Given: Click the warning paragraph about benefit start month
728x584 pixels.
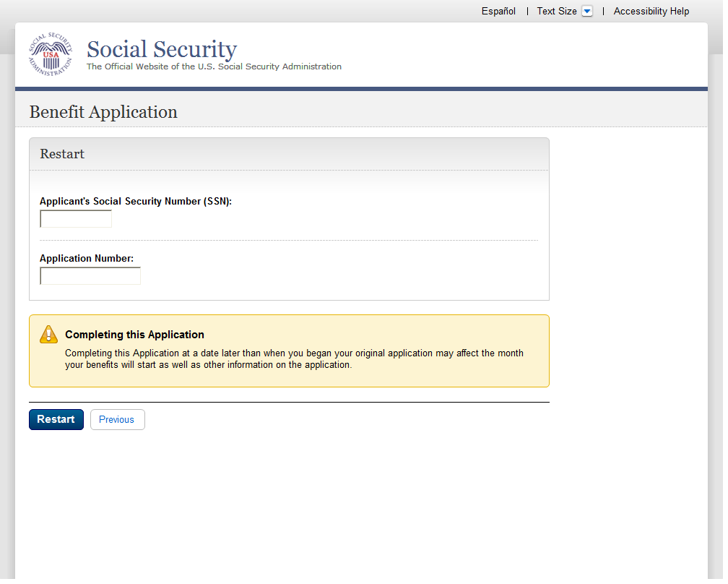Looking at the screenshot, I should point(294,359).
